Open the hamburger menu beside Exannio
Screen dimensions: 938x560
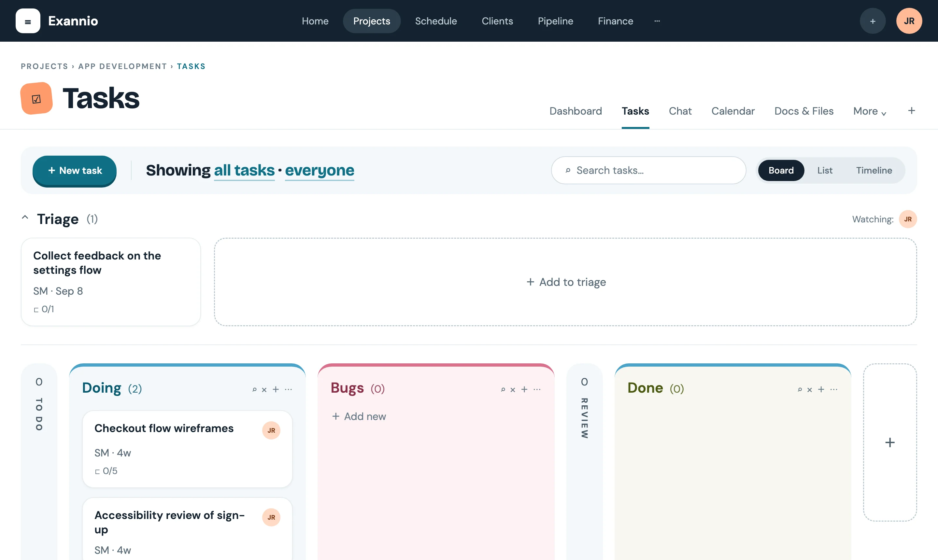pos(28,21)
